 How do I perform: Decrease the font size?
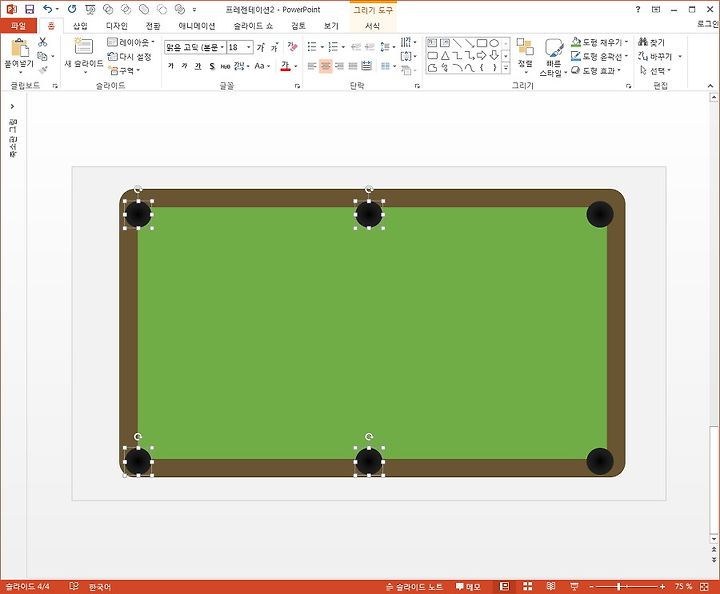(275, 47)
